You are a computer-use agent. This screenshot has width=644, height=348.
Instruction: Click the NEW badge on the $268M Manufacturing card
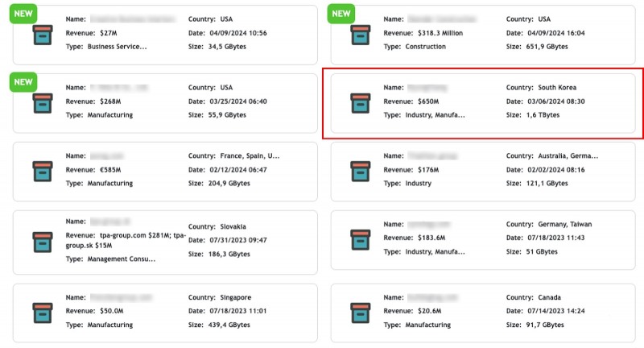pyautogui.click(x=23, y=81)
